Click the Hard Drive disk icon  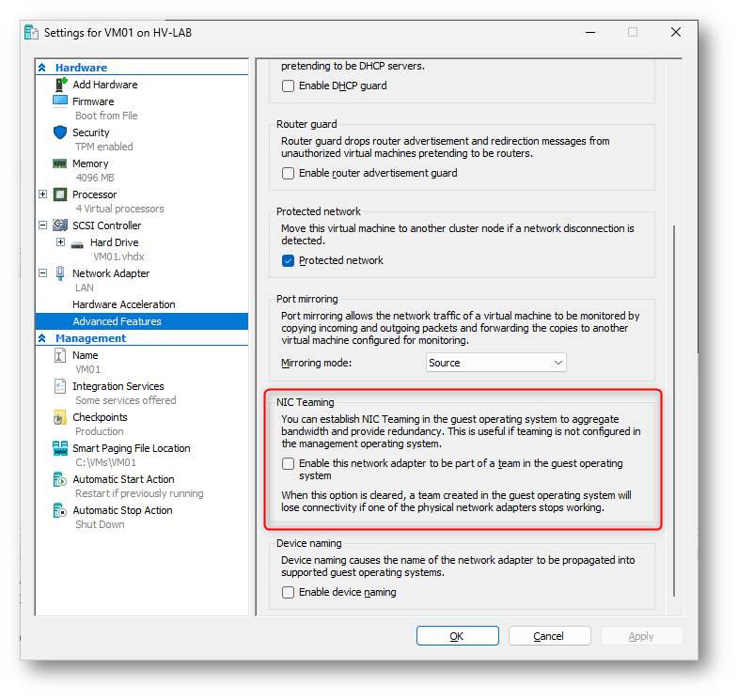pyautogui.click(x=77, y=243)
